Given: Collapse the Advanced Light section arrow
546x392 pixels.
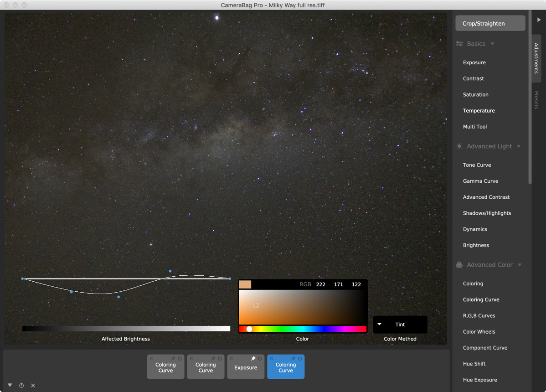Looking at the screenshot, I should point(519,146).
